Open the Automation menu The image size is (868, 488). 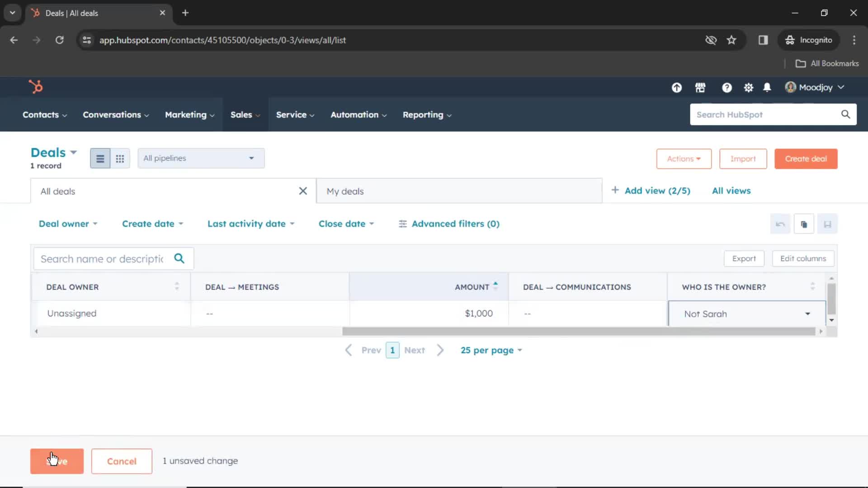click(359, 115)
